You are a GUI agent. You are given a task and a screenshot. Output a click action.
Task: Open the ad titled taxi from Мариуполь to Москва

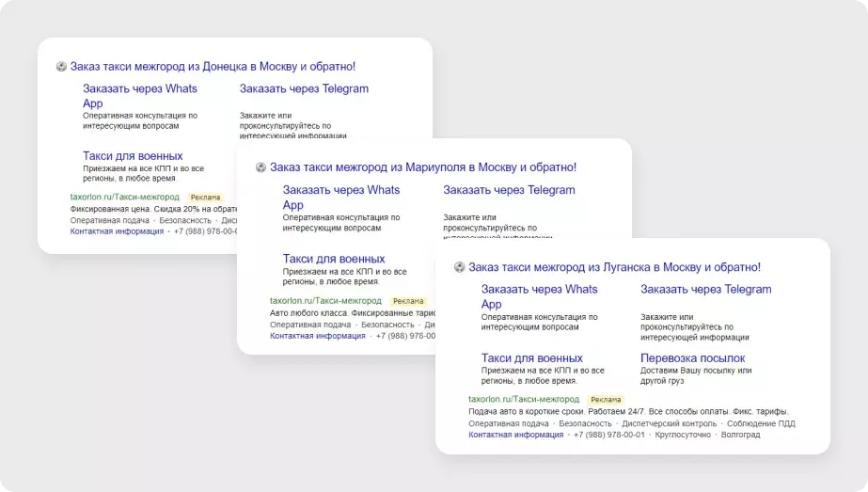423,167
